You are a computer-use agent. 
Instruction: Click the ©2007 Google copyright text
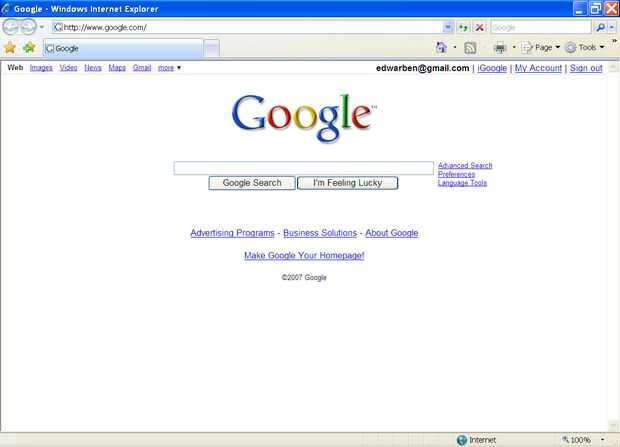click(x=304, y=278)
